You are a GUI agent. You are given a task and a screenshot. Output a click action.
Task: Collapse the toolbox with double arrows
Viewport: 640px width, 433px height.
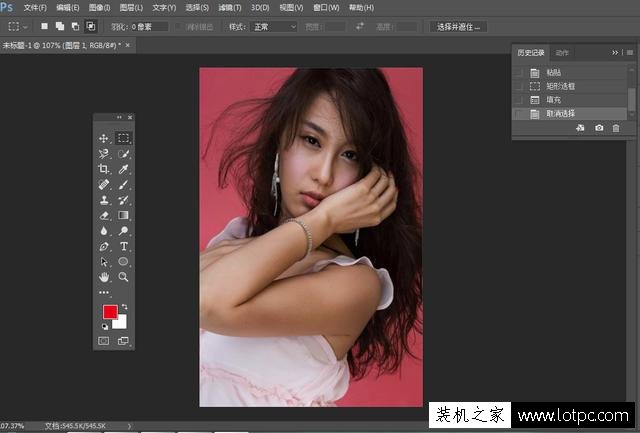coord(119,117)
